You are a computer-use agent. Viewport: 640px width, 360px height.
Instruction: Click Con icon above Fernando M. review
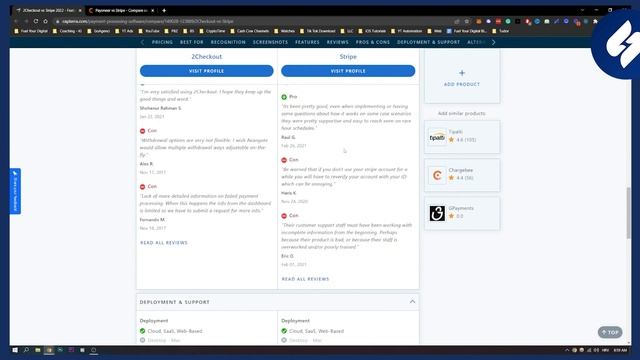click(142, 187)
